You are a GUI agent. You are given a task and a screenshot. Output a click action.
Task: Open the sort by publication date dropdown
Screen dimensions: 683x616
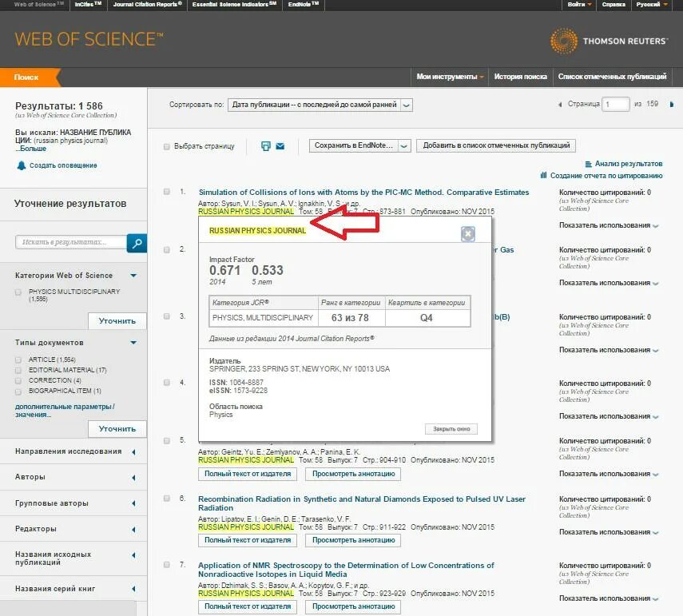tap(320, 105)
